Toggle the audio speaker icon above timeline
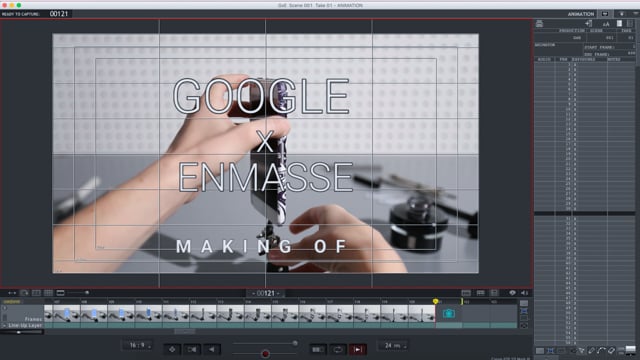This screenshot has width=640, height=360. coord(525,293)
